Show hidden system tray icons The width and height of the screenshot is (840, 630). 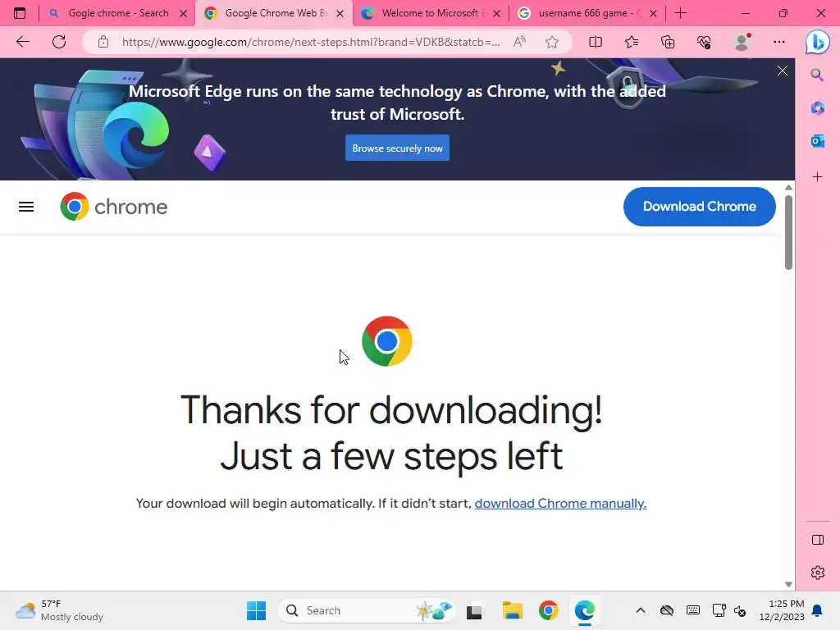640,610
